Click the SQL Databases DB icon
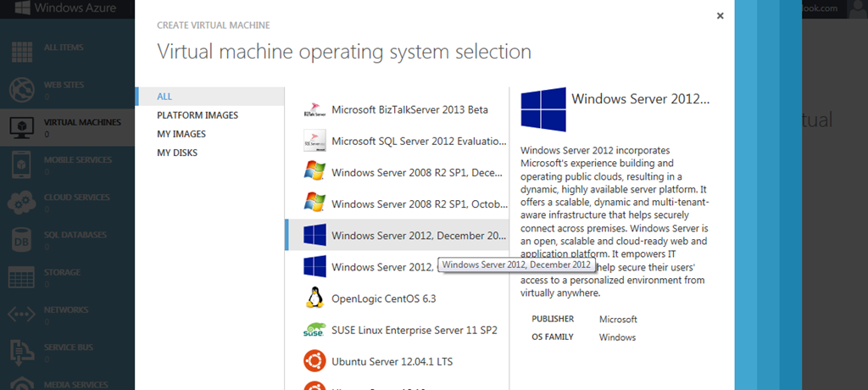 (x=21, y=239)
